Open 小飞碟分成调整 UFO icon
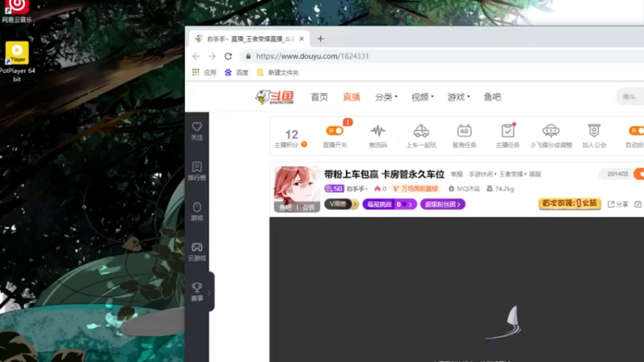This screenshot has height=362, width=644. click(551, 136)
